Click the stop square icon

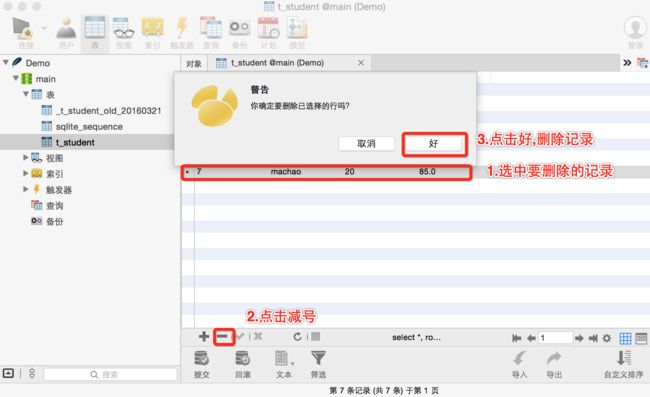(x=315, y=336)
